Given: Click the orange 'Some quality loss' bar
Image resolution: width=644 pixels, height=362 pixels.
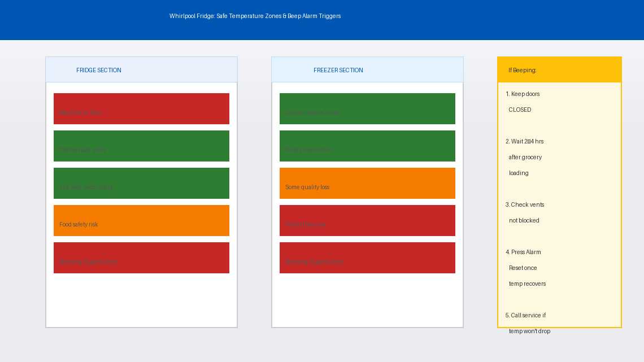Looking at the screenshot, I should tap(367, 183).
